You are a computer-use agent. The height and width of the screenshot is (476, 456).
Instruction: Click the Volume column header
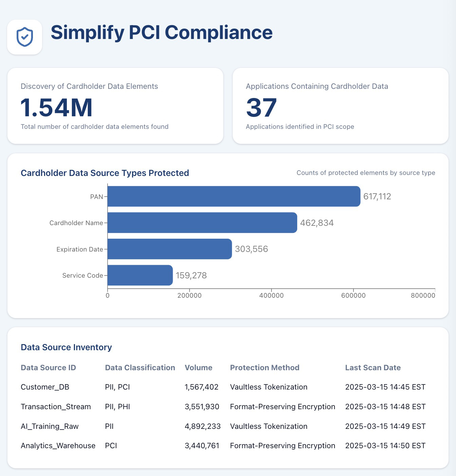(198, 368)
